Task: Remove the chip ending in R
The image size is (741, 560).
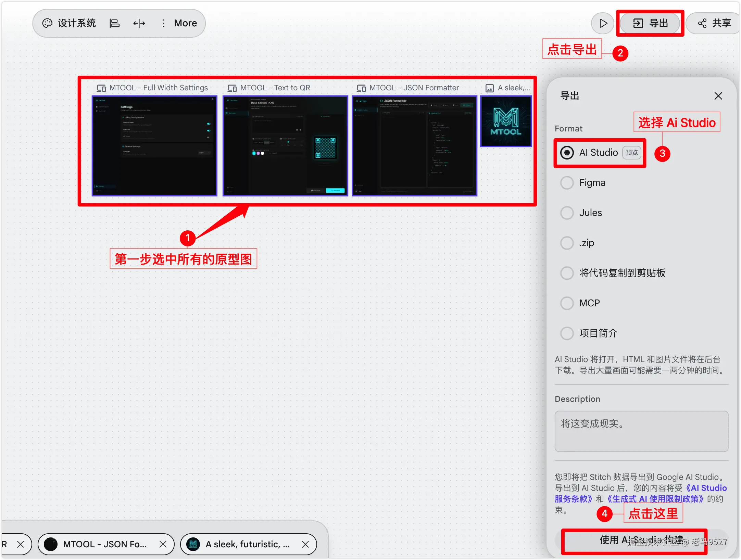Action: [x=21, y=544]
